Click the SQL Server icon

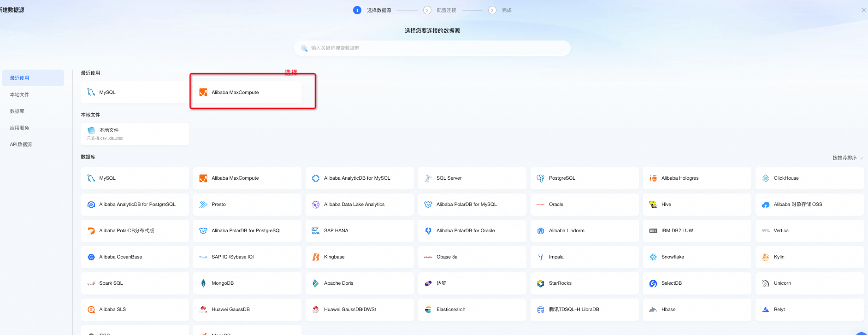pos(428,178)
